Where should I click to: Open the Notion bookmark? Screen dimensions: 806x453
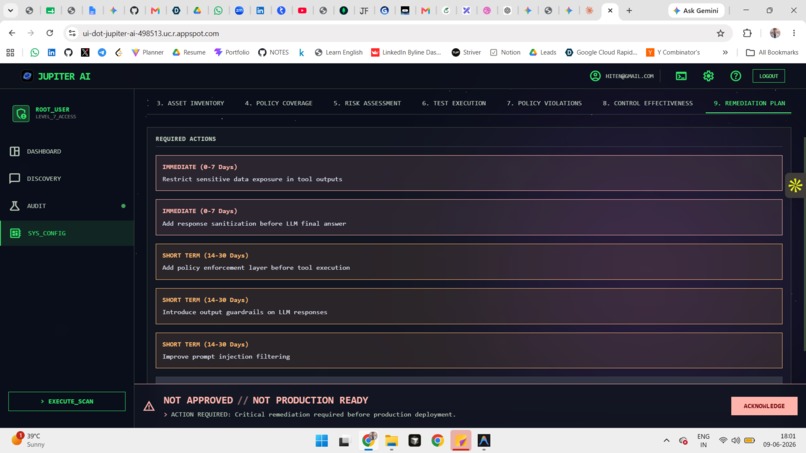coord(505,52)
